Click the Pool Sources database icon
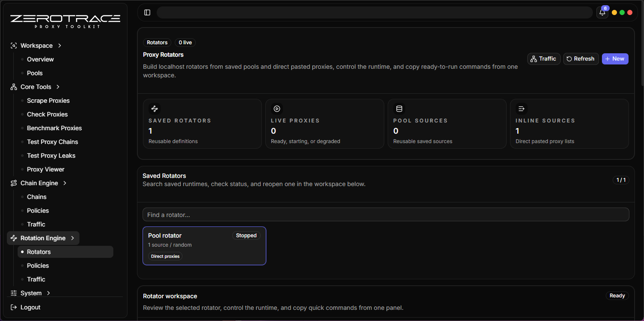The height and width of the screenshot is (321, 644). click(x=399, y=109)
